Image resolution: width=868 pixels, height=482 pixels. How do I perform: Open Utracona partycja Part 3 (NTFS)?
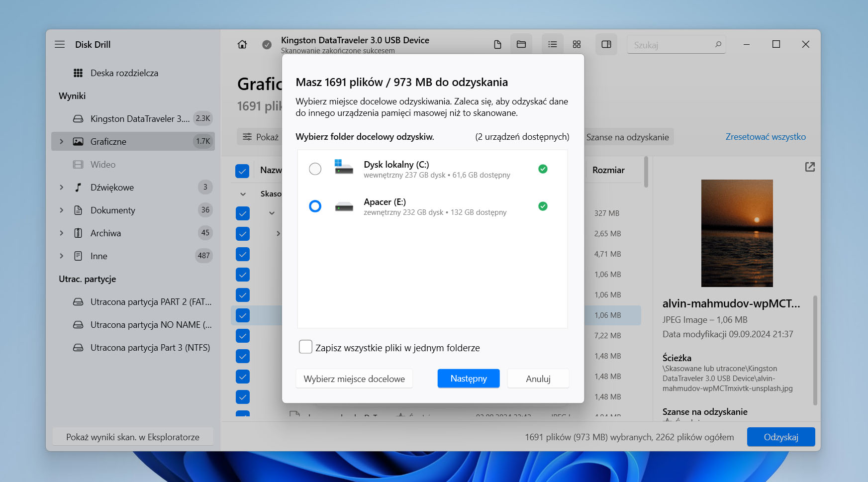tap(133, 347)
